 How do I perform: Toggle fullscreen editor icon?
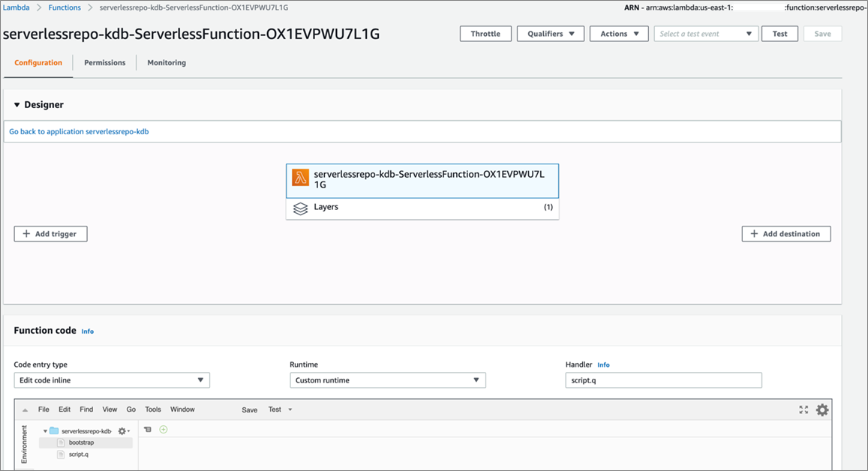(x=803, y=409)
